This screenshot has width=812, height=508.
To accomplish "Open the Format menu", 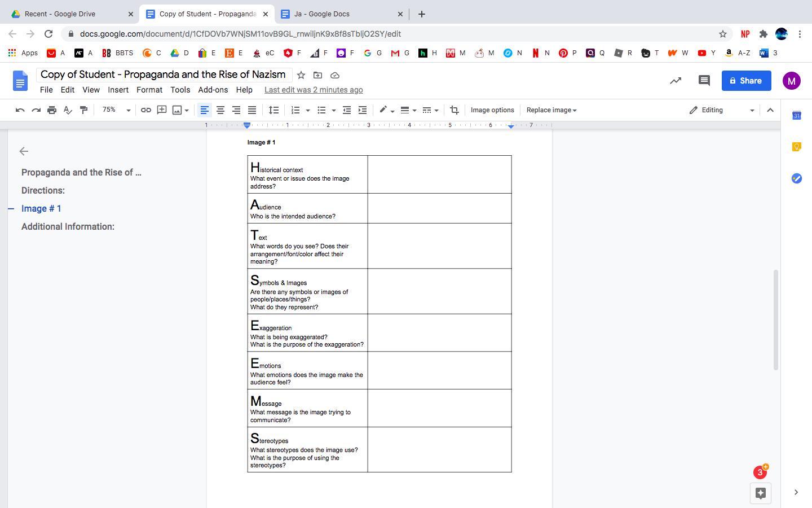I will pyautogui.click(x=149, y=90).
